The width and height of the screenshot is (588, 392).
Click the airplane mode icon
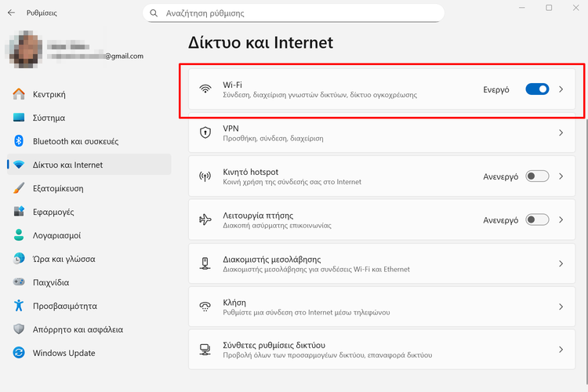[205, 220]
